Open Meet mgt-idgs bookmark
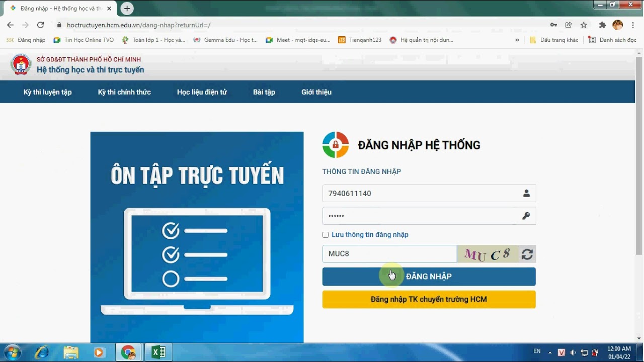 [x=298, y=40]
